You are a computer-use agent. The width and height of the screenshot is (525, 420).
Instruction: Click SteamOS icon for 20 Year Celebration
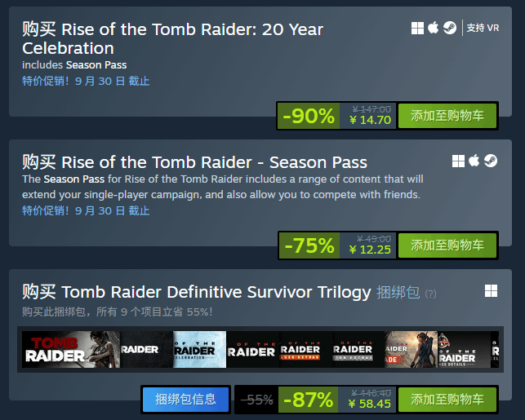pos(450,29)
